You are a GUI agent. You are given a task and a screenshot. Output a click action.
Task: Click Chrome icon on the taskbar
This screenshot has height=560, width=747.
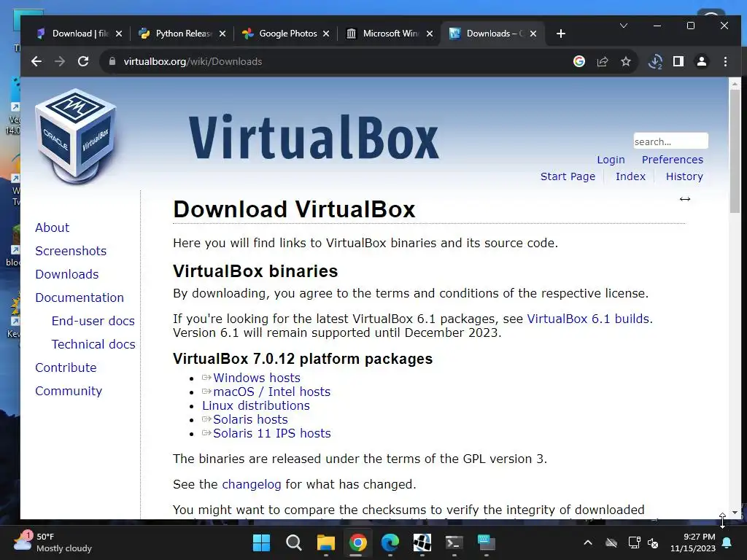point(357,542)
